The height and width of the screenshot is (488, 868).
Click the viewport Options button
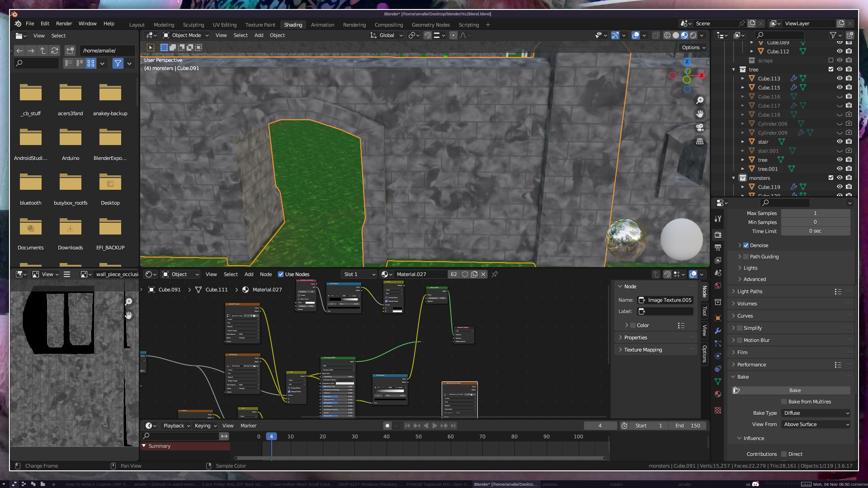pyautogui.click(x=693, y=47)
